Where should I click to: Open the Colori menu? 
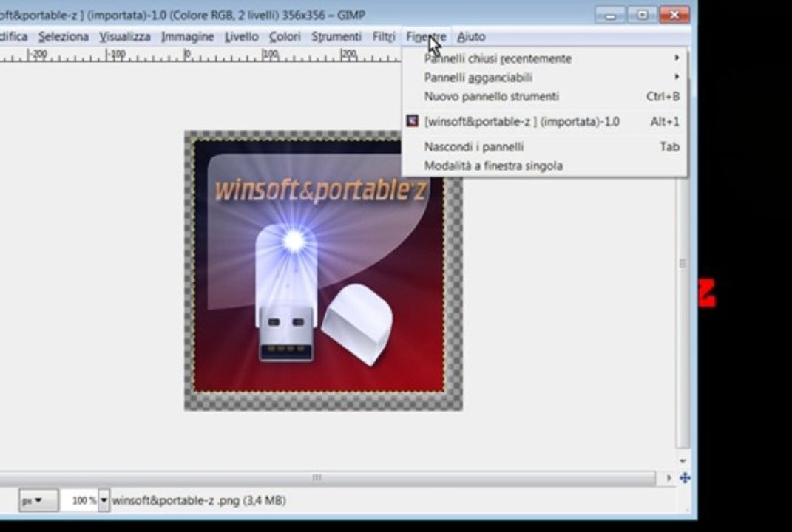click(285, 37)
